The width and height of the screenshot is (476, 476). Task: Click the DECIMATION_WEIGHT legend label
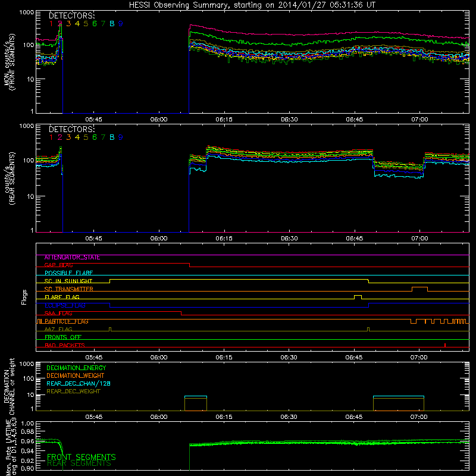(76, 376)
